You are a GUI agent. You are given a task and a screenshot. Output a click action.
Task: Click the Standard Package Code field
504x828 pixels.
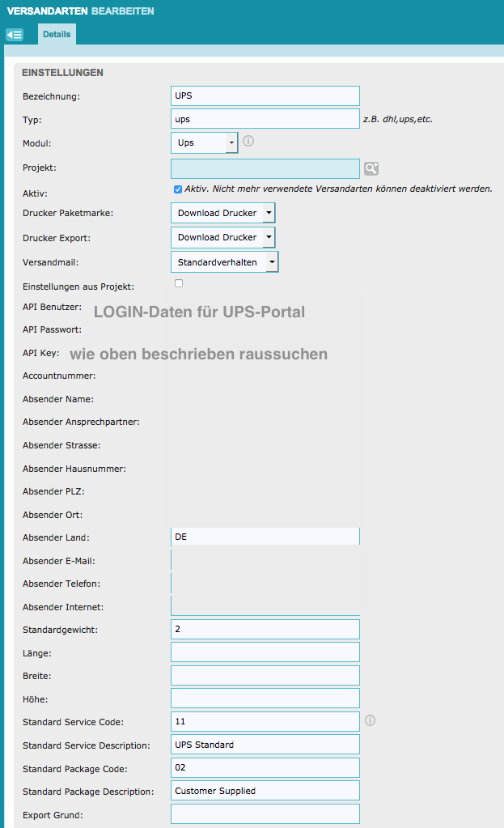[265, 767]
